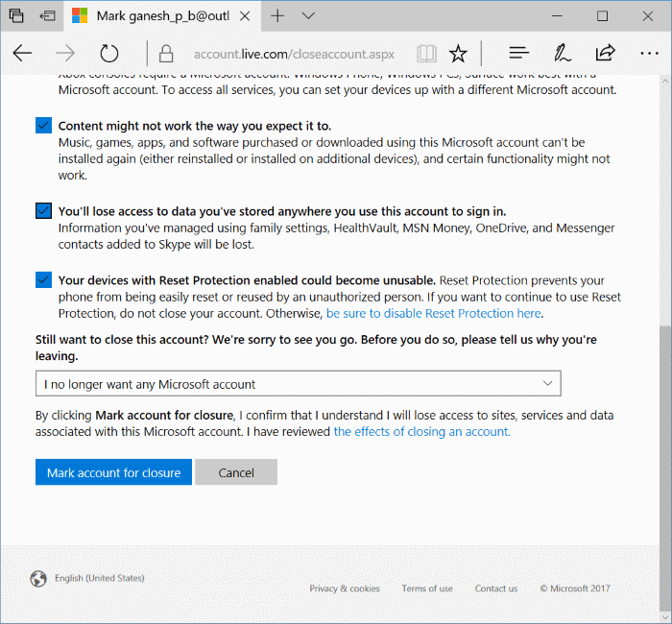Open Contact us footer link
The width and height of the screenshot is (672, 624).
496,588
